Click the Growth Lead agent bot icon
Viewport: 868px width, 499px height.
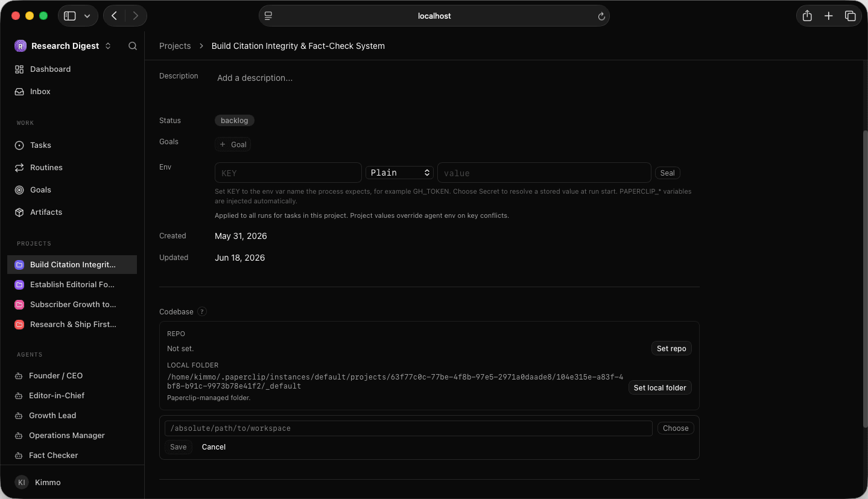tap(19, 416)
